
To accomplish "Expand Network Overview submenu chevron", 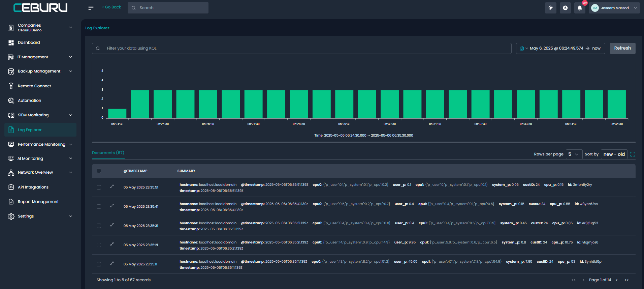I will point(70,172).
